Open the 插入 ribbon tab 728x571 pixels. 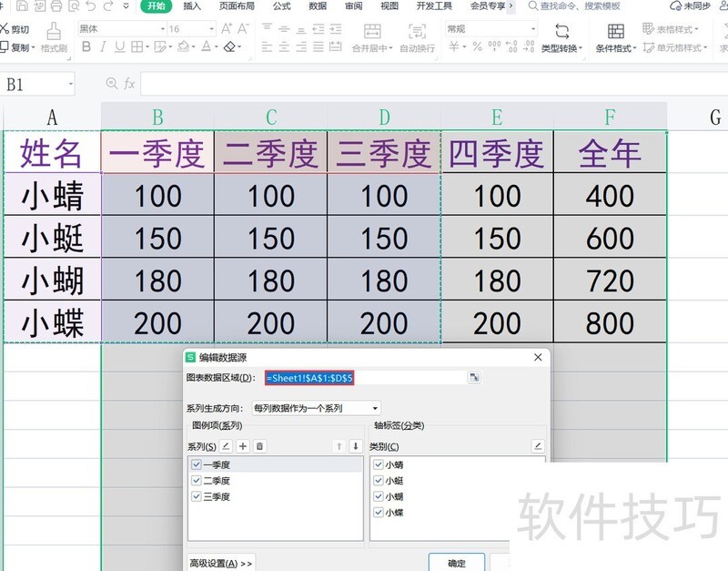(192, 6)
